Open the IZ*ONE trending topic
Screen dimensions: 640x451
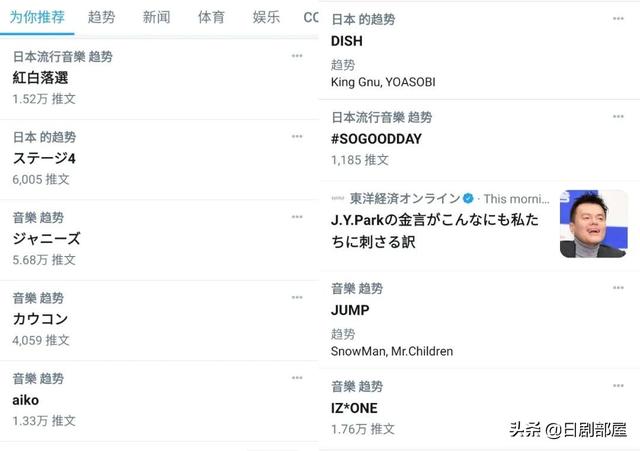(479, 408)
